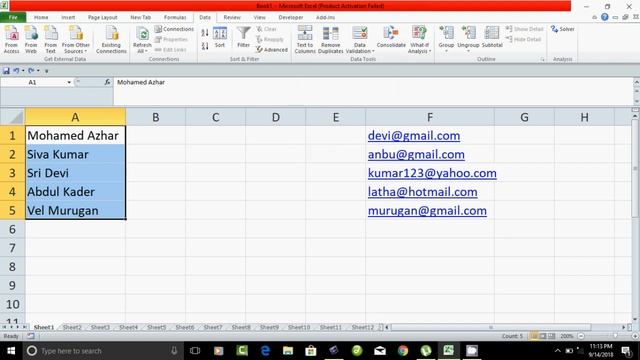The height and width of the screenshot is (360, 640).
Task: Open Name Box dropdown arrow
Action: point(69,82)
